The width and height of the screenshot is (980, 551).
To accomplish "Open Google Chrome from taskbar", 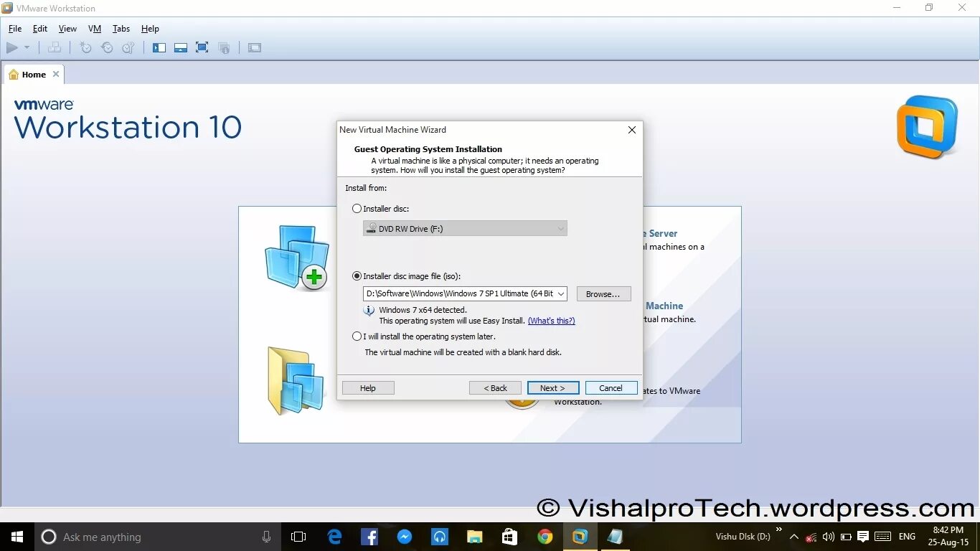I will pos(545,537).
